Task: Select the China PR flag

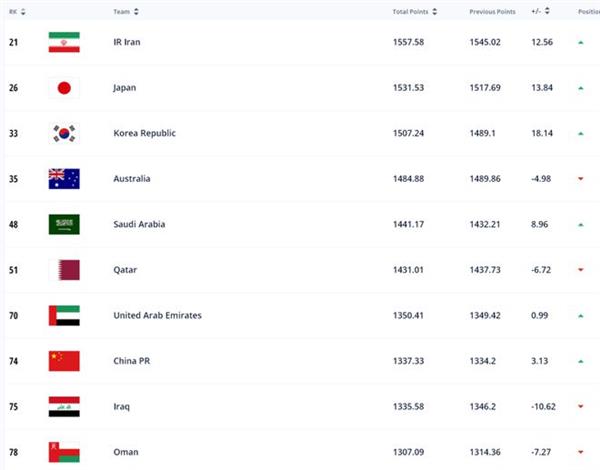Action: pyautogui.click(x=64, y=361)
